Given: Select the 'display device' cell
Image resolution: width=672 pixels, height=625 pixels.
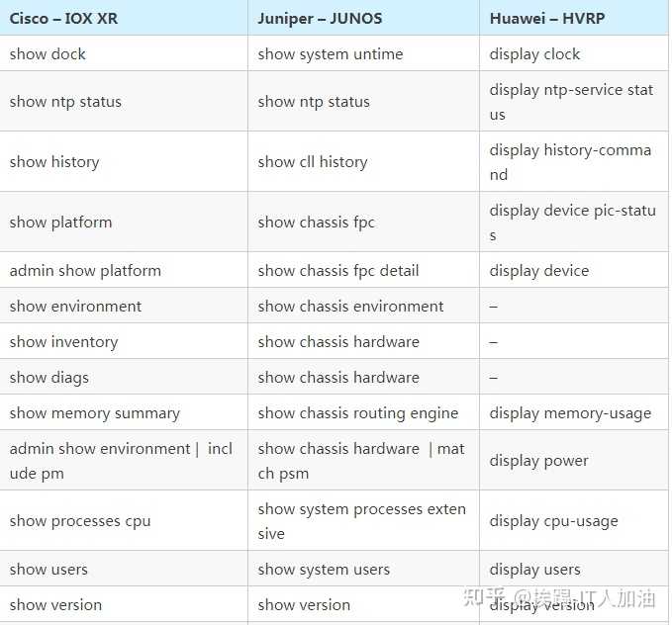Looking at the screenshot, I should tap(574, 270).
